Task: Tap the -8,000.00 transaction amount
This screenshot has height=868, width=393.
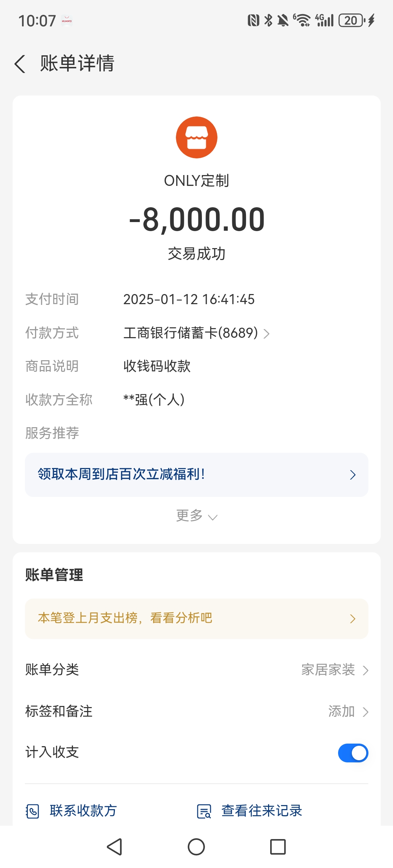Action: tap(196, 220)
